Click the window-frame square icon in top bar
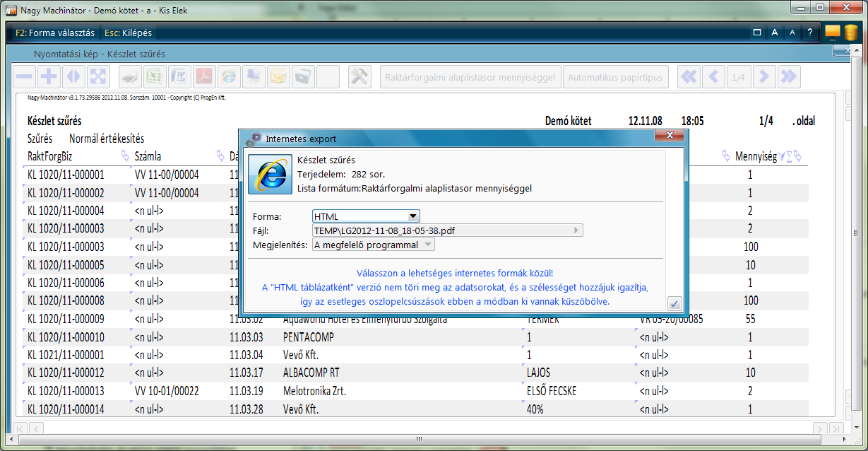 pyautogui.click(x=757, y=33)
